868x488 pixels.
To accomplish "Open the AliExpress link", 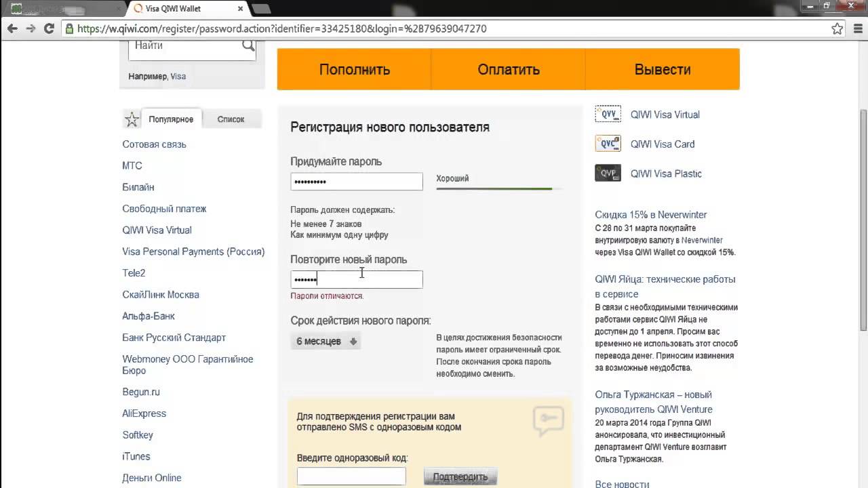I will (144, 413).
